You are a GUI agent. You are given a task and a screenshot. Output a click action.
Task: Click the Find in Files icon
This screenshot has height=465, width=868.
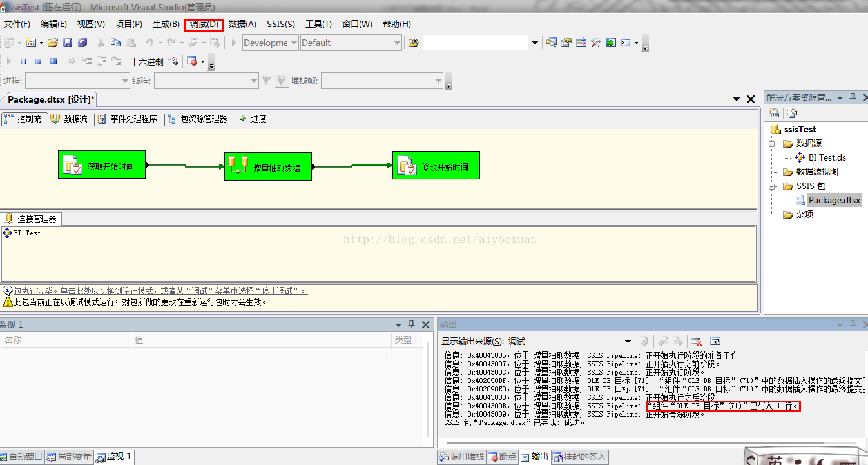414,43
